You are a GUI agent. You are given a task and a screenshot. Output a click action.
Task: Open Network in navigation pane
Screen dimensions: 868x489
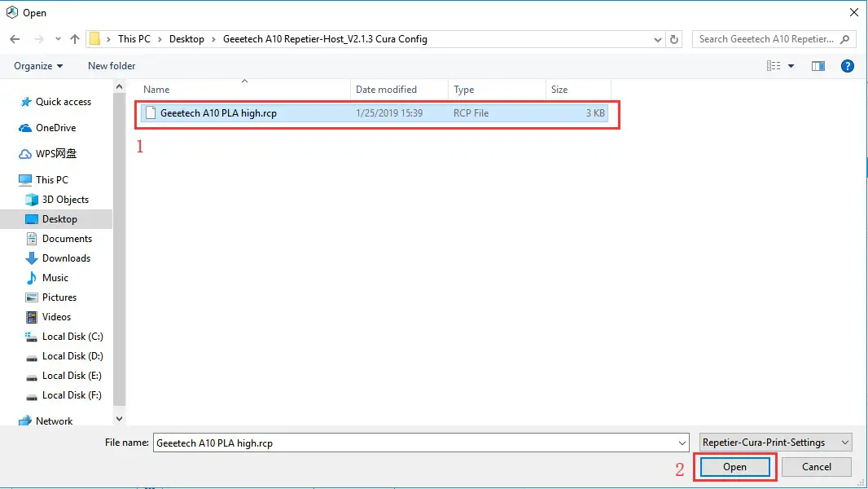54,421
